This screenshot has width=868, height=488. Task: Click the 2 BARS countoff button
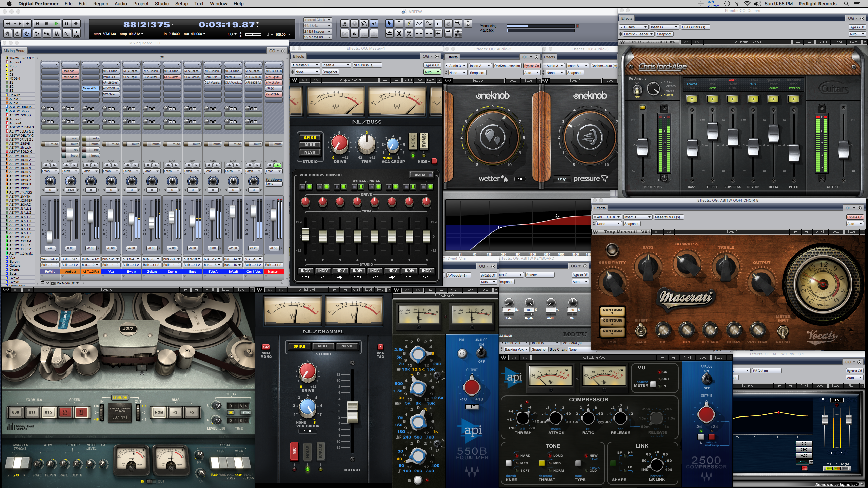click(x=77, y=34)
